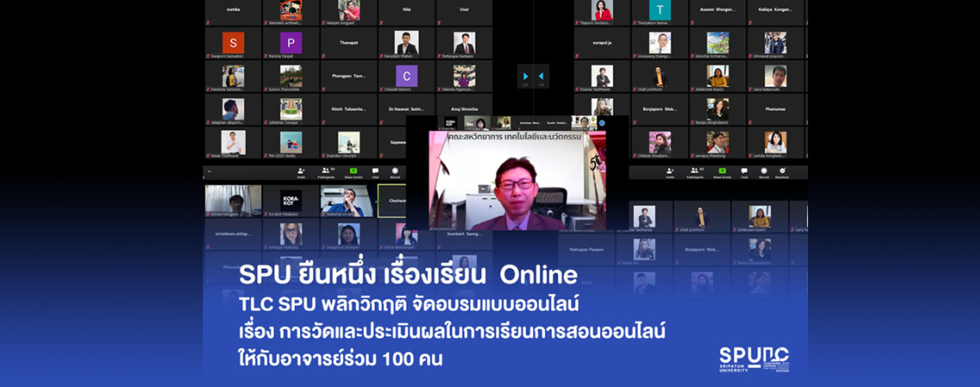Click the SPU TLC Sripatum University logo
The image size is (980, 387).
(x=754, y=359)
